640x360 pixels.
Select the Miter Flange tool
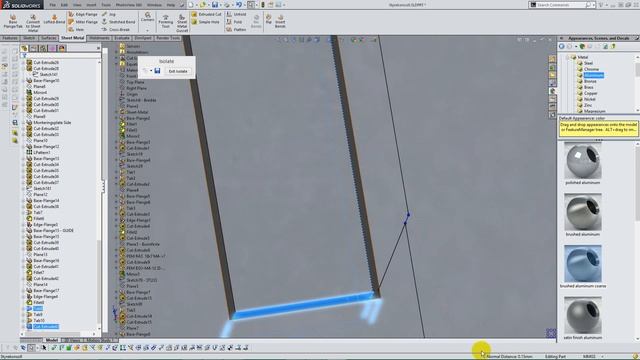[x=83, y=22]
